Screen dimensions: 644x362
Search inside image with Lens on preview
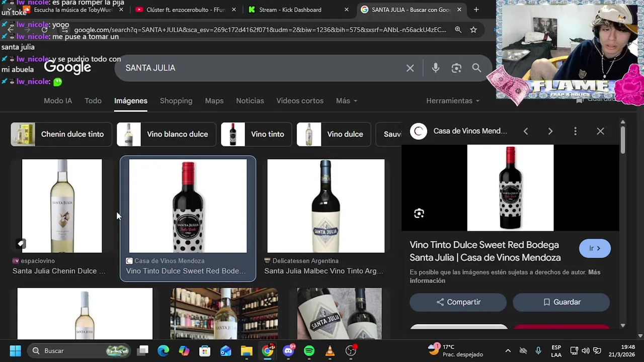(x=419, y=214)
